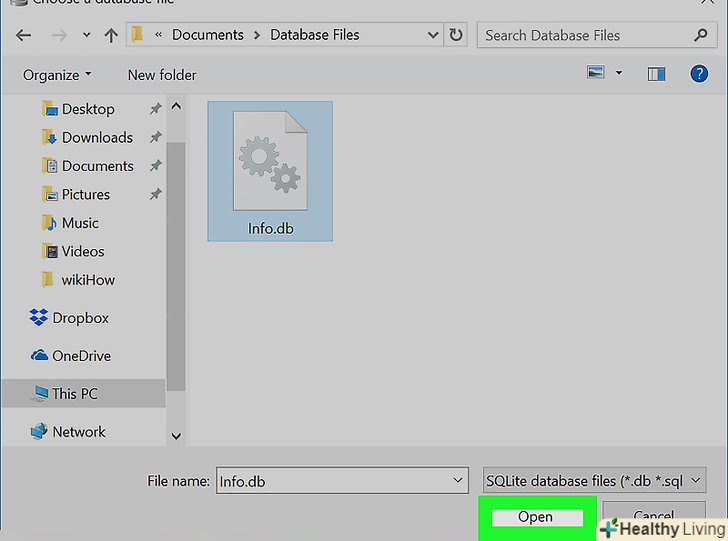The width and height of the screenshot is (728, 541).
Task: Expand the File name dropdown arrow
Action: pyautogui.click(x=458, y=480)
